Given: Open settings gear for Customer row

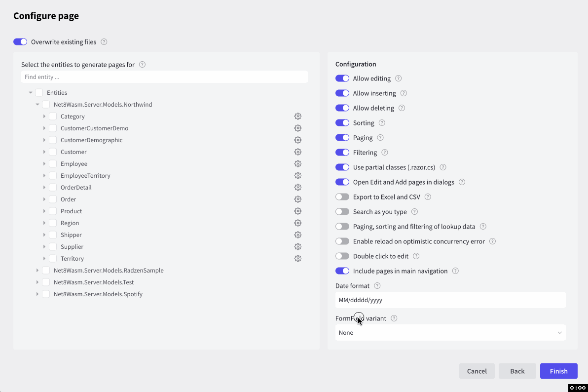Looking at the screenshot, I should (x=298, y=152).
